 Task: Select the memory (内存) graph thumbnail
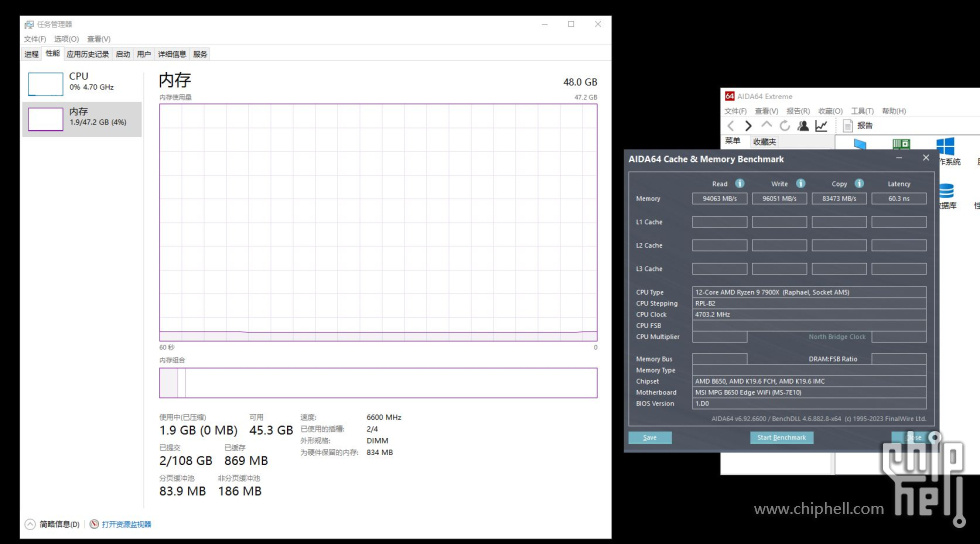click(46, 119)
